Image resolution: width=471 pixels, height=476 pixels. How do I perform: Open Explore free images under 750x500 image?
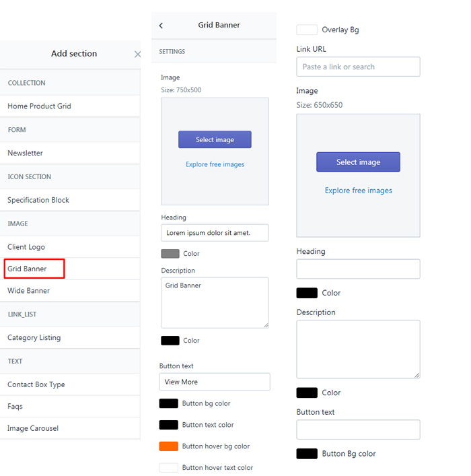pyautogui.click(x=215, y=164)
